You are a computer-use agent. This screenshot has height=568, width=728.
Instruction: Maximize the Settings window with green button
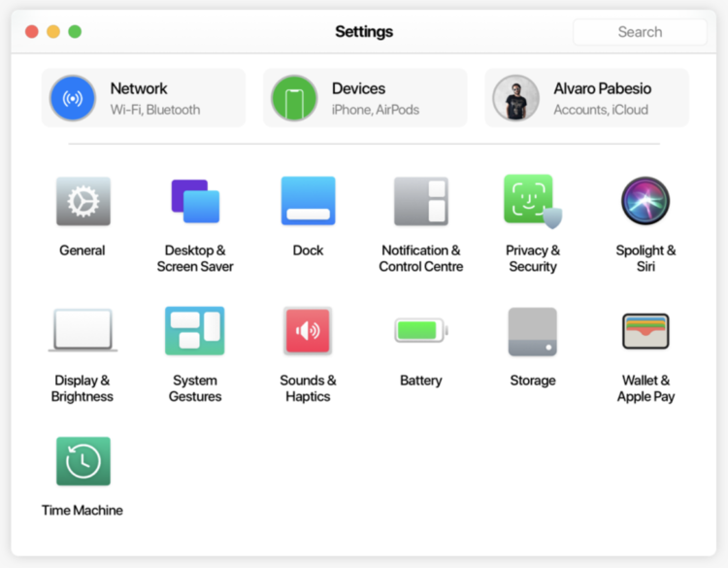(75, 32)
